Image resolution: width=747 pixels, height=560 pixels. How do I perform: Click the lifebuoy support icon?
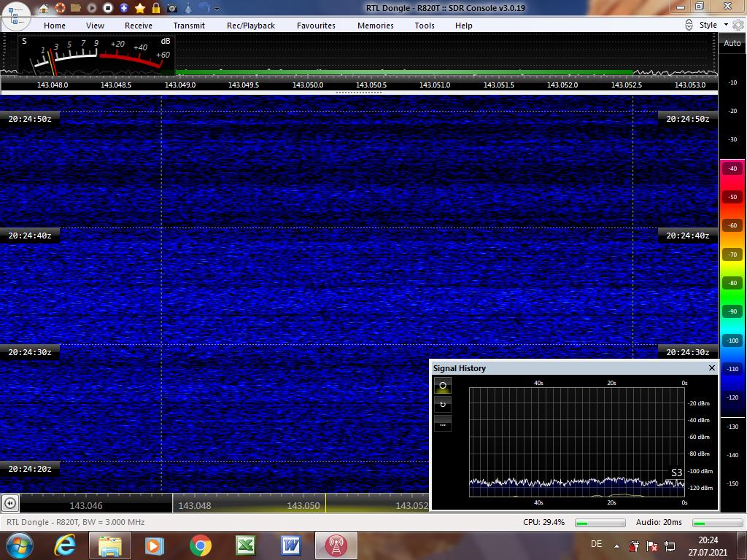(x=60, y=8)
